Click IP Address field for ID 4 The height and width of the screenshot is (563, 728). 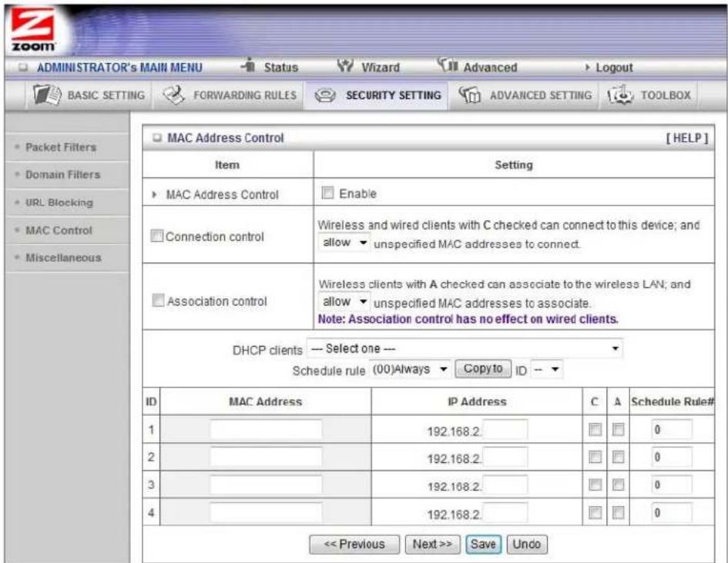pos(505,512)
